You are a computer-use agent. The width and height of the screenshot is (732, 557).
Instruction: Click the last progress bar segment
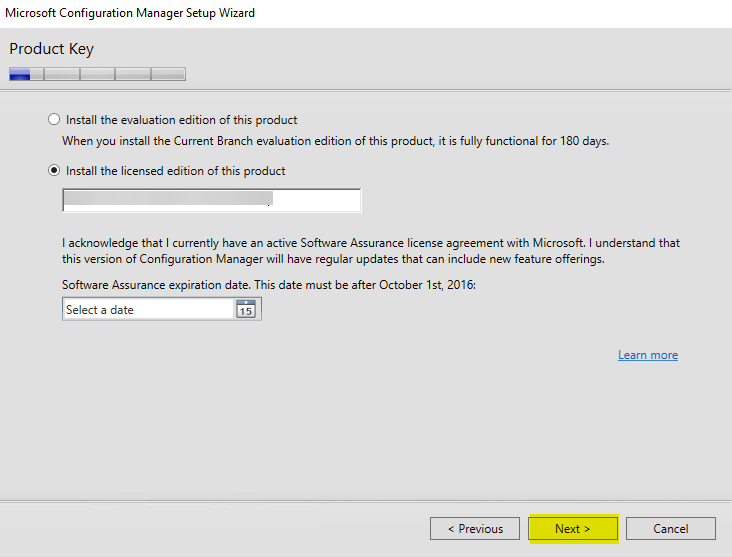(x=168, y=74)
